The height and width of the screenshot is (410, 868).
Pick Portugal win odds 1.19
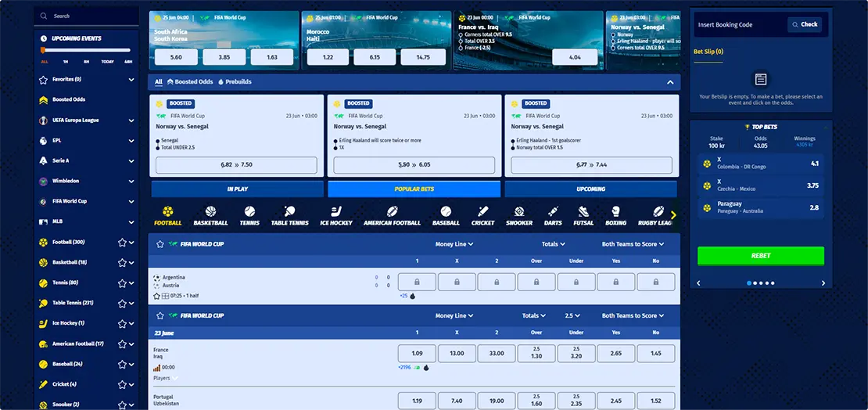(417, 401)
